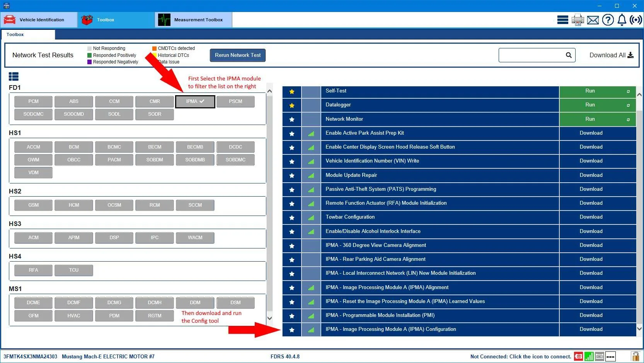Click Download All
The image size is (644, 363).
pos(611,55)
